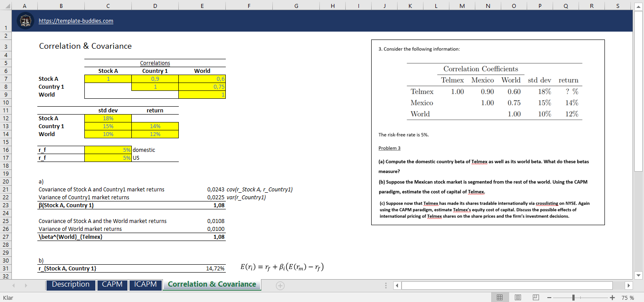This screenshot has width=644, height=302.
Task: Select Country 1 std dev cell 15%
Action: [x=108, y=126]
